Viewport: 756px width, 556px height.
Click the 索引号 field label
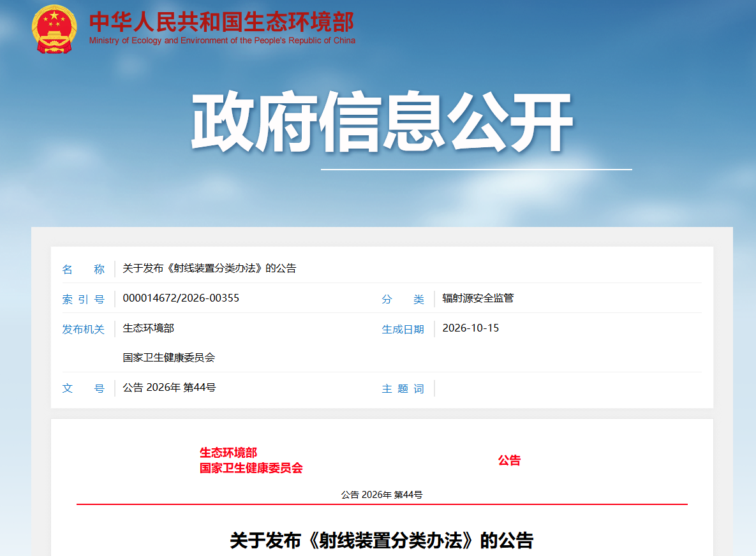coord(83,299)
